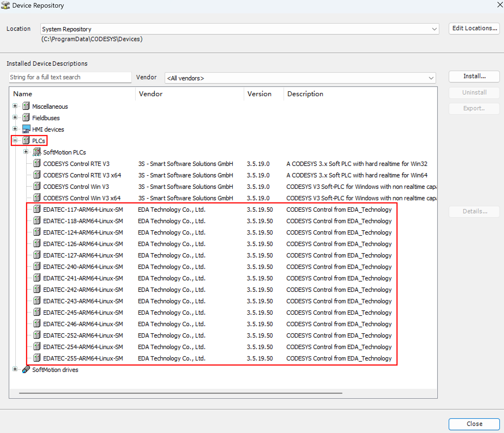Click the Fieldbuses category icon
Image resolution: width=504 pixels, height=433 pixels.
point(26,117)
